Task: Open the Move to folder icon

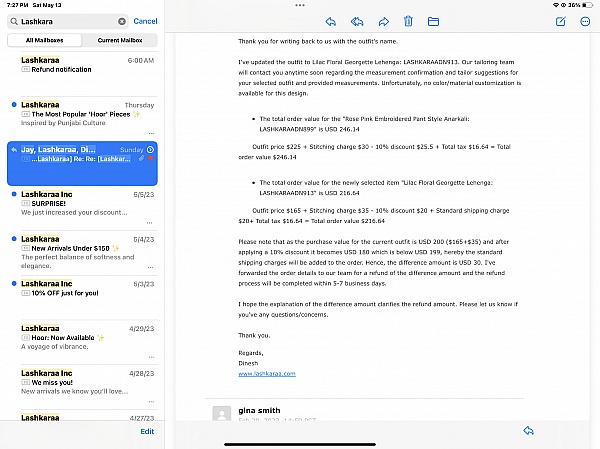Action: 434,21
